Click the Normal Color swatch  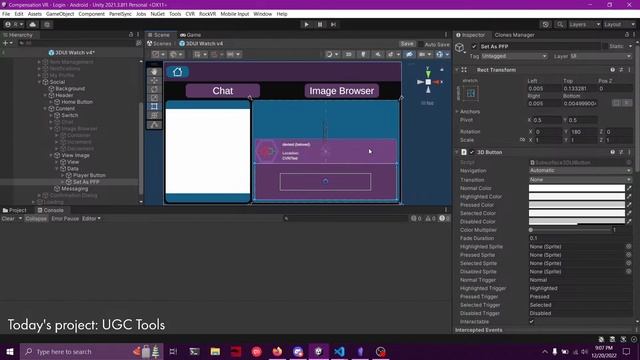[x=577, y=188]
